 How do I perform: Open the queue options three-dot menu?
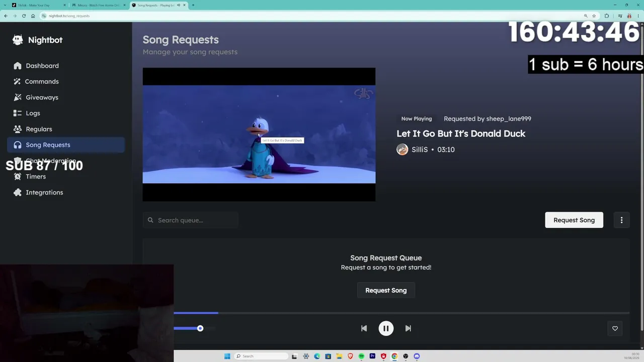point(621,220)
